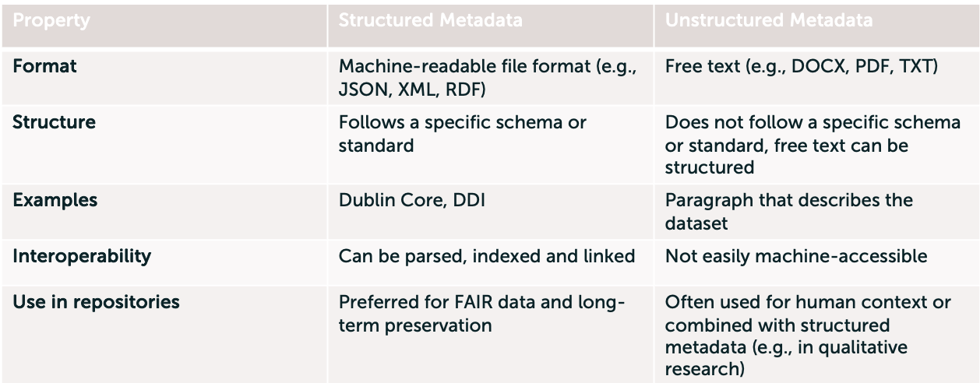The height and width of the screenshot is (383, 980).
Task: Click the Often used for human context cell
Action: point(808,336)
